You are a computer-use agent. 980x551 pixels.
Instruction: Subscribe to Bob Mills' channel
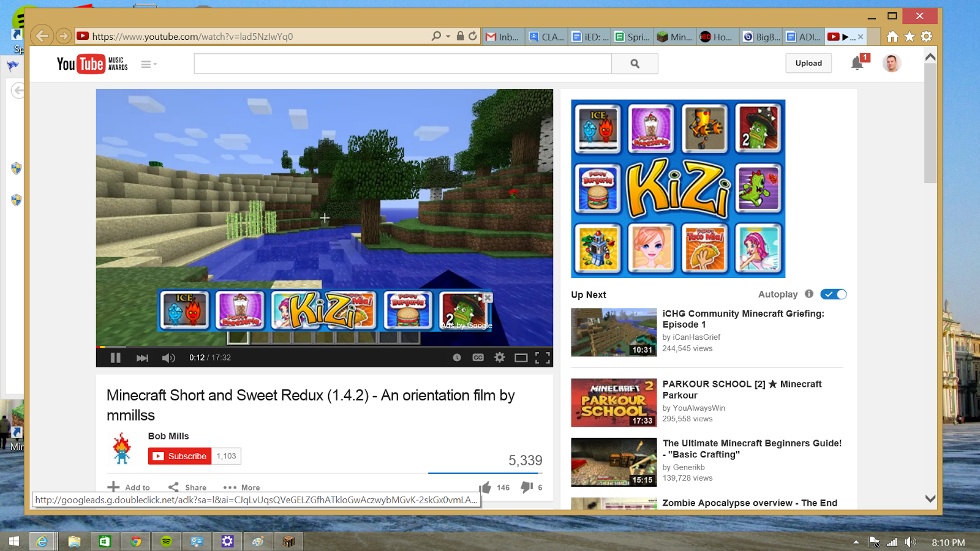[x=179, y=455]
